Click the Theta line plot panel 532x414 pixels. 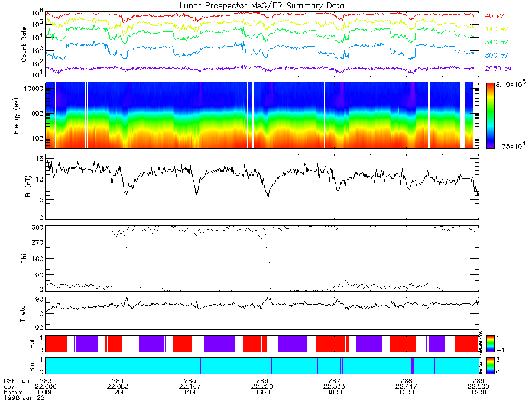point(262,313)
